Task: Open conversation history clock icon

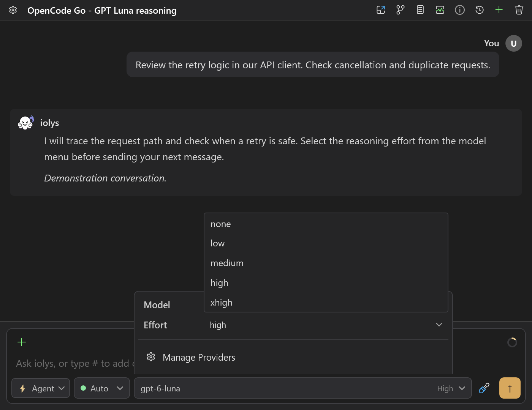Action: point(480,10)
